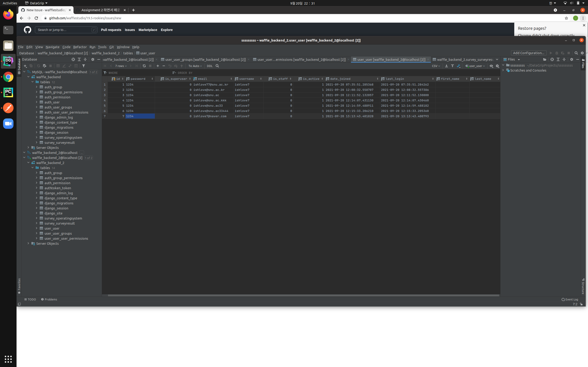Viewport: 588px width, 367px height.
Task: Select the highlighted password cell in row 7
Action: tap(140, 116)
